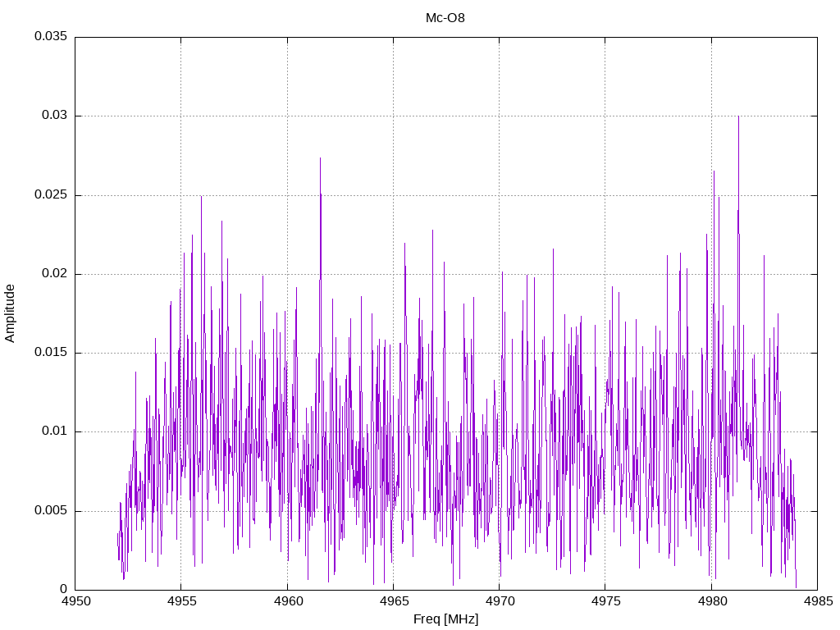The height and width of the screenshot is (630, 840).
Task: Click the 4950 x-axis tick label
Action: 75,602
